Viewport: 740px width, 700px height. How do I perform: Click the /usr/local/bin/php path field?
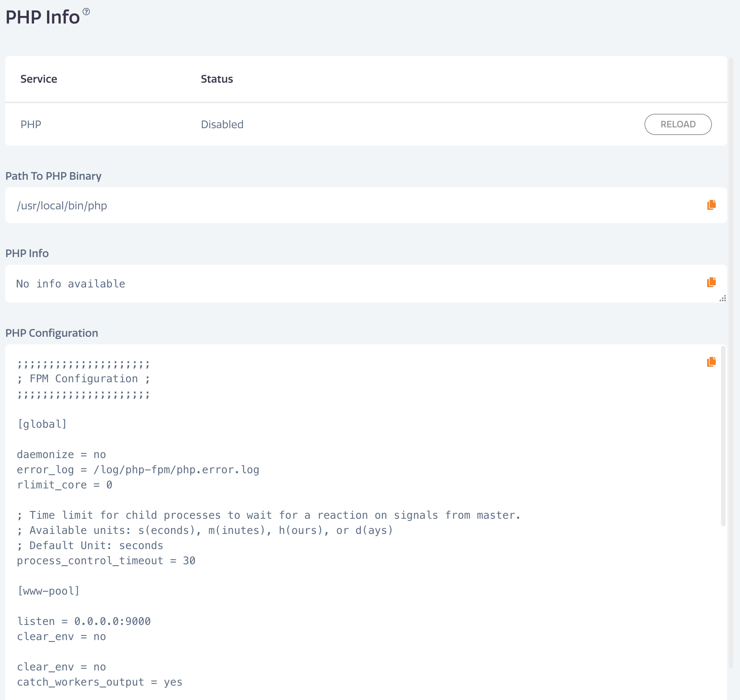click(x=366, y=205)
